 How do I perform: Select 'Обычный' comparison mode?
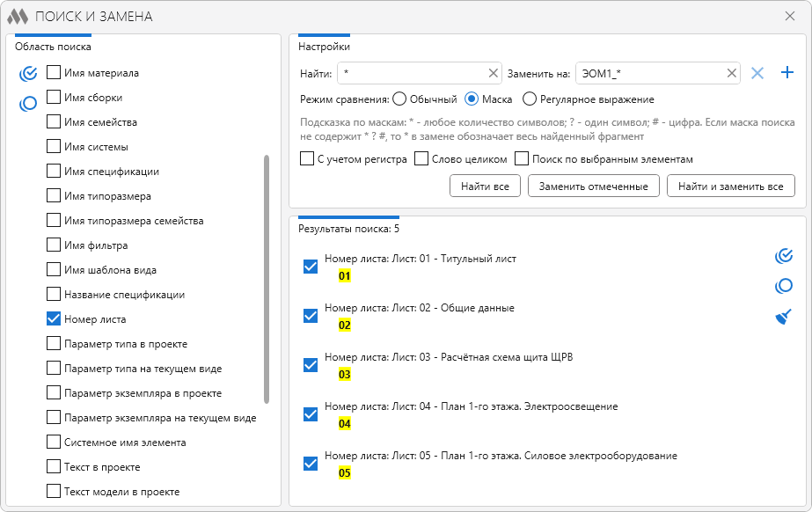click(x=399, y=99)
